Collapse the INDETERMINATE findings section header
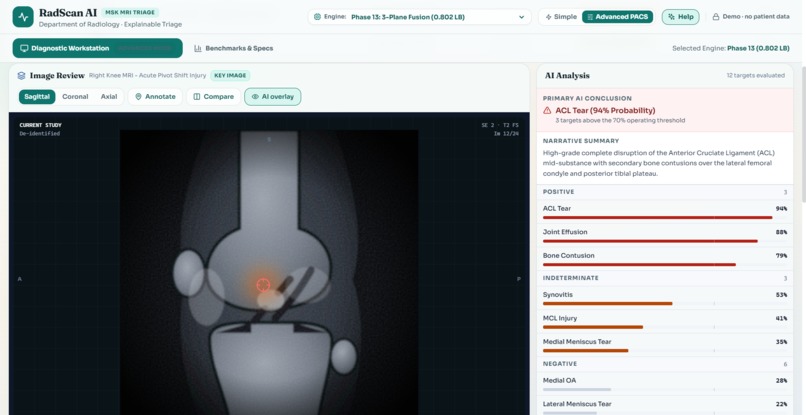The image size is (806, 415). point(665,278)
